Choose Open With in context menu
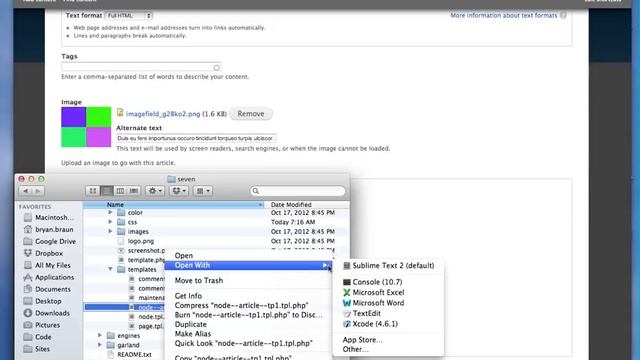Screen dimensions: 640x360 coord(248,265)
